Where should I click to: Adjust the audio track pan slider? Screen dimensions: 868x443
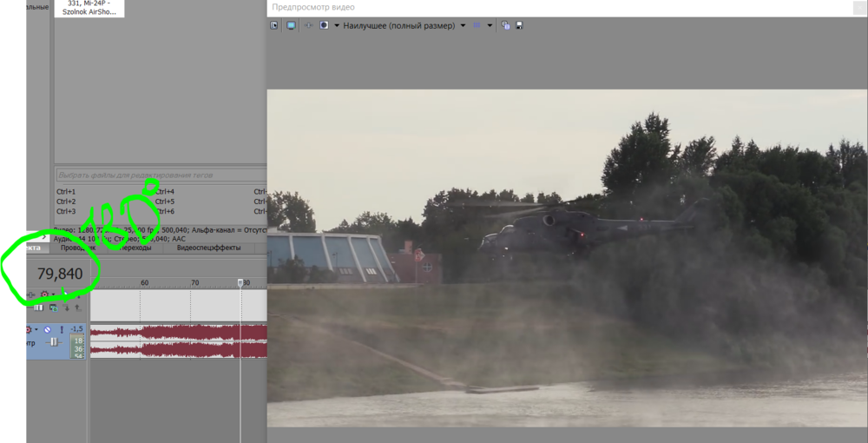coord(54,343)
